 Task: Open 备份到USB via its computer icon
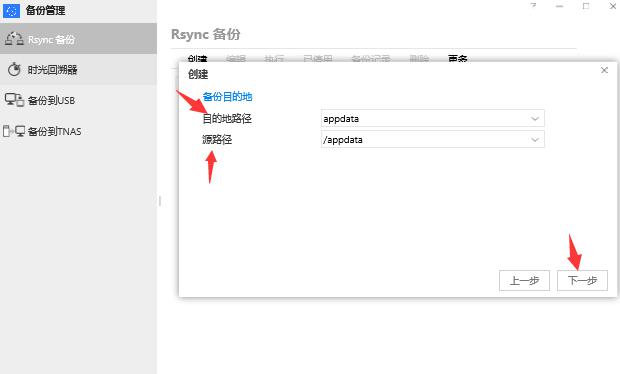(14, 100)
